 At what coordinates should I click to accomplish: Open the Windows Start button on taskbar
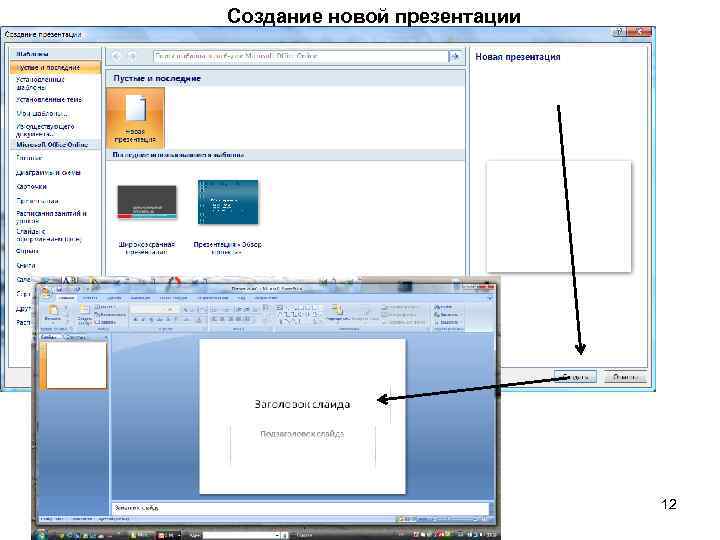click(x=41, y=535)
